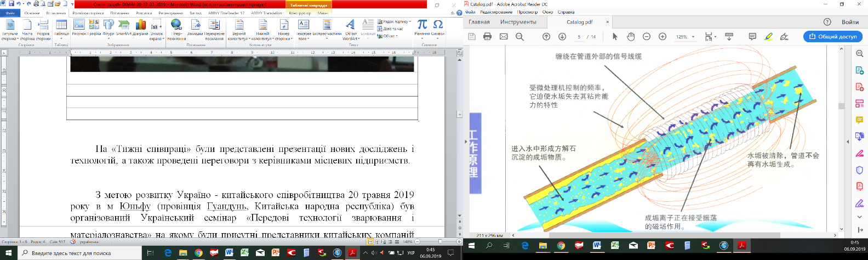
Task: Open the Верхній колонтитул header dropdown
Action: (x=239, y=30)
